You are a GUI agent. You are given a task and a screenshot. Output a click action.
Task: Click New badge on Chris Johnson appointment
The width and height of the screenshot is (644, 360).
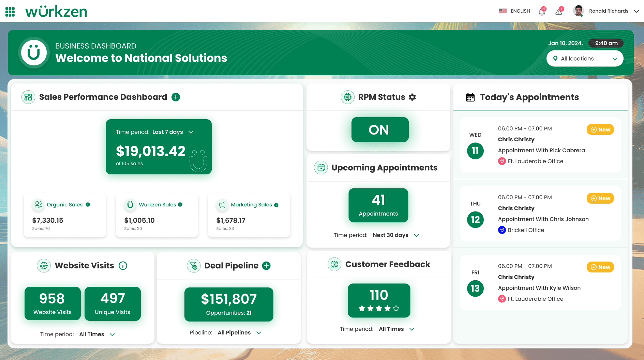tap(600, 198)
